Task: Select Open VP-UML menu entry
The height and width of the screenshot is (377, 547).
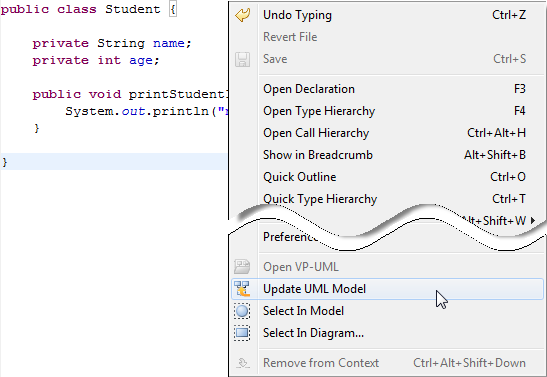Action: (x=387, y=267)
